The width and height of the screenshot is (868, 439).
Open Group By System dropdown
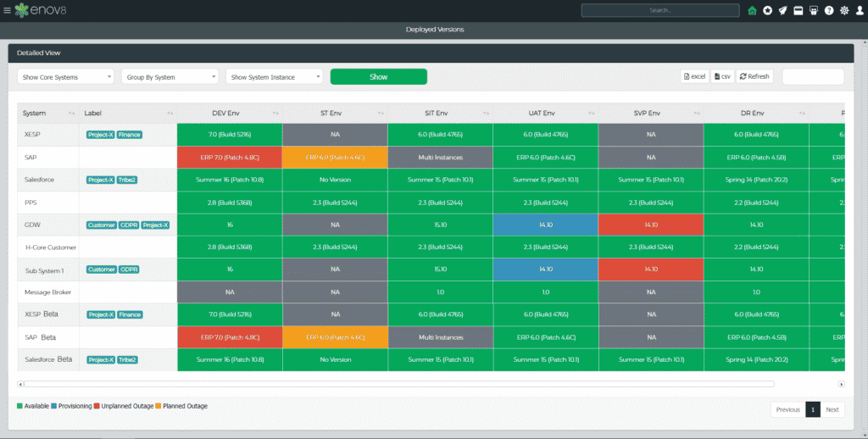[x=170, y=77]
